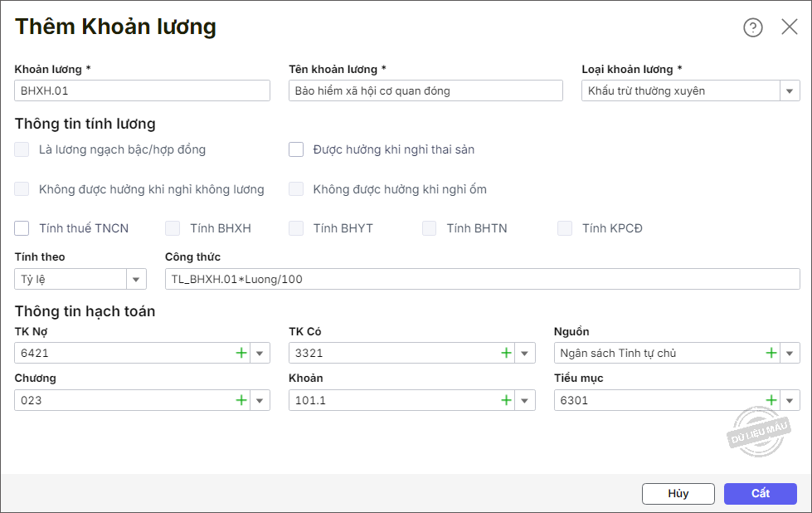Click the Cất save button

click(x=760, y=493)
